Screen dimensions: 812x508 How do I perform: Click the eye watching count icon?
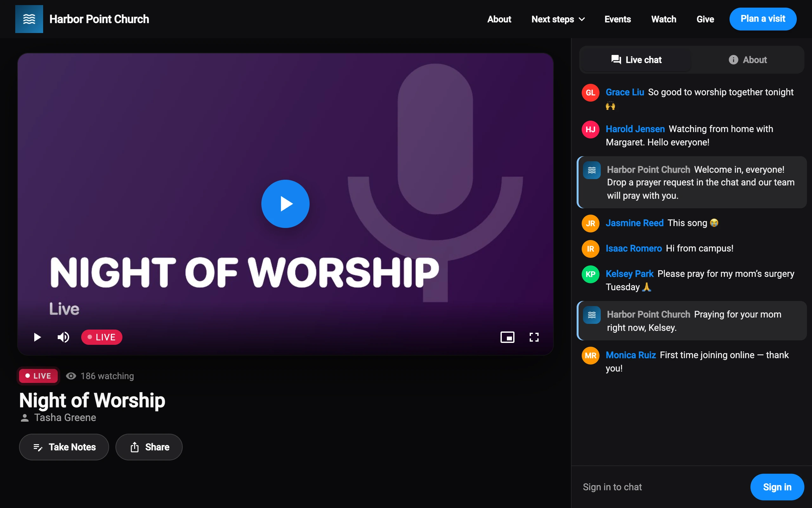71,376
